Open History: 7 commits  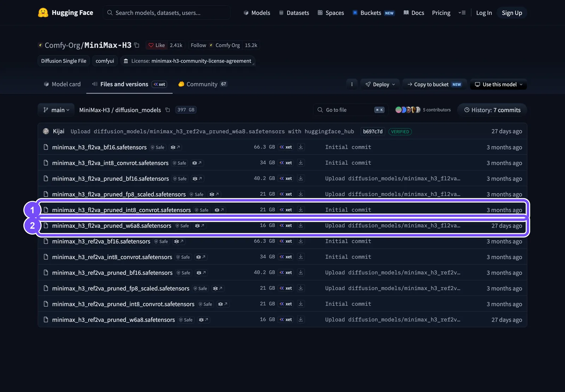[492, 110]
